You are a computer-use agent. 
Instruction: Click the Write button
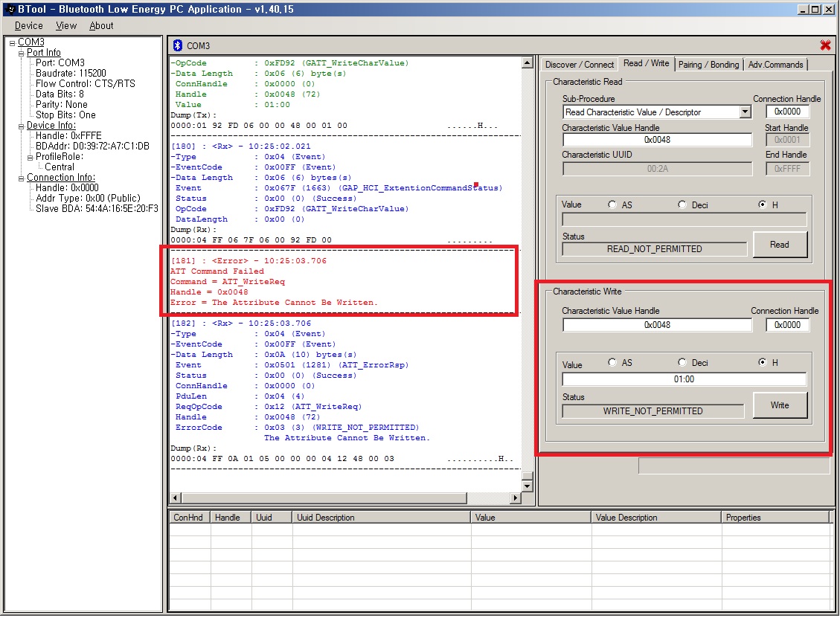(780, 405)
